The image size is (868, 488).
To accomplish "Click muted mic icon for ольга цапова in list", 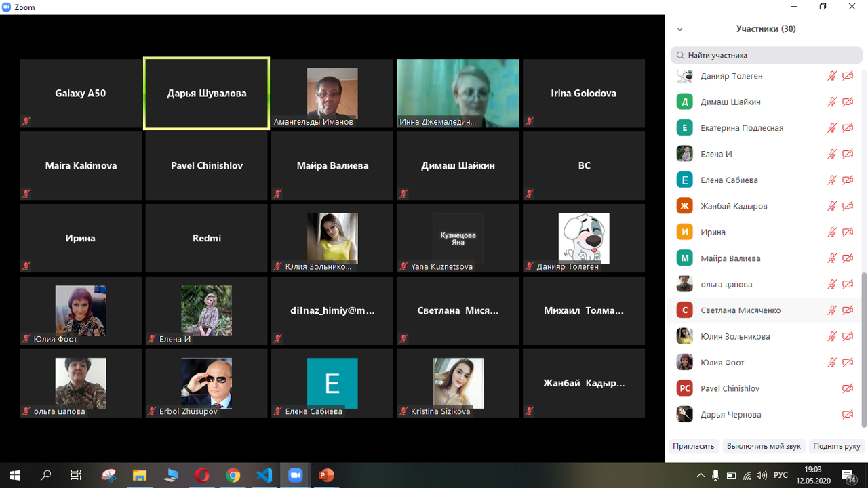I will (832, 284).
